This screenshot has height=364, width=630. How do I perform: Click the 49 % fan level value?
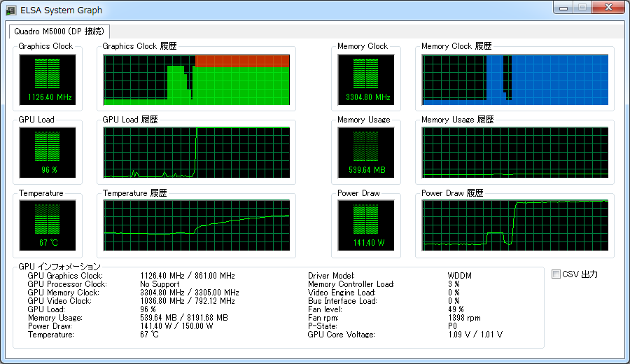(456, 309)
